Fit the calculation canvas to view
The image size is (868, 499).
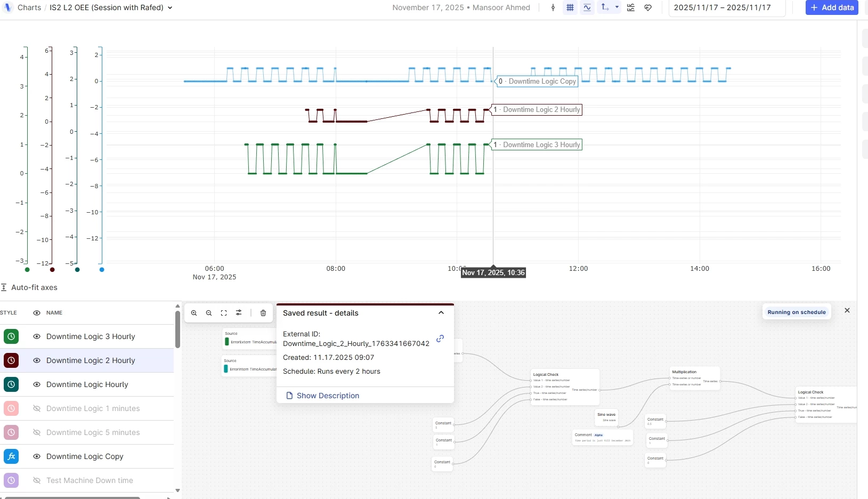click(x=224, y=313)
